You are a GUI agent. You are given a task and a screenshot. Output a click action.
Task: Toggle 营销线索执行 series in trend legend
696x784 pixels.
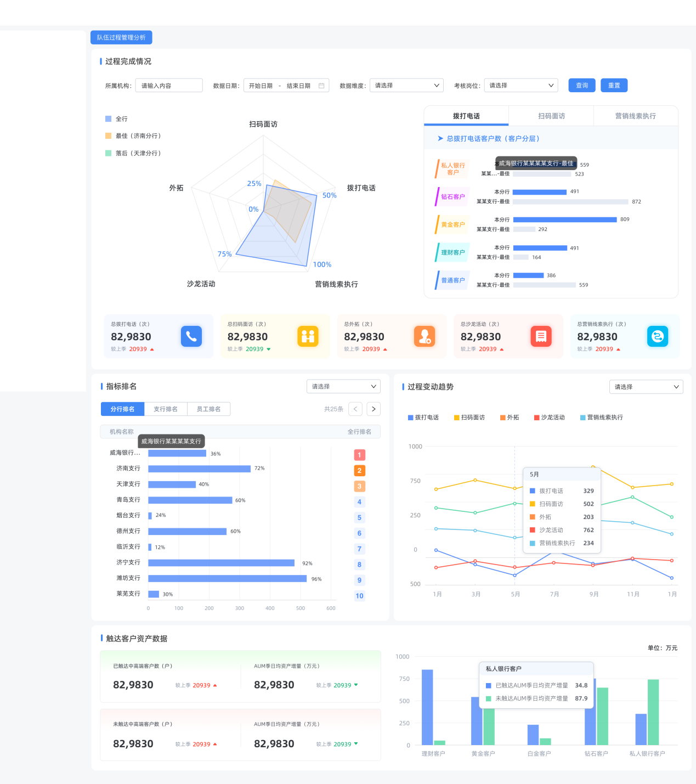click(x=602, y=418)
